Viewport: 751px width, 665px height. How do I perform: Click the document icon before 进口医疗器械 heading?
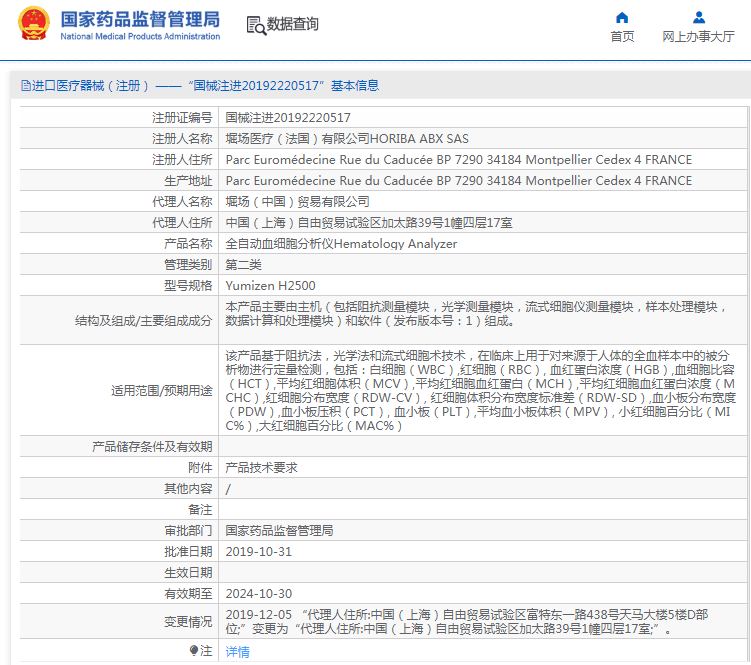click(x=25, y=86)
